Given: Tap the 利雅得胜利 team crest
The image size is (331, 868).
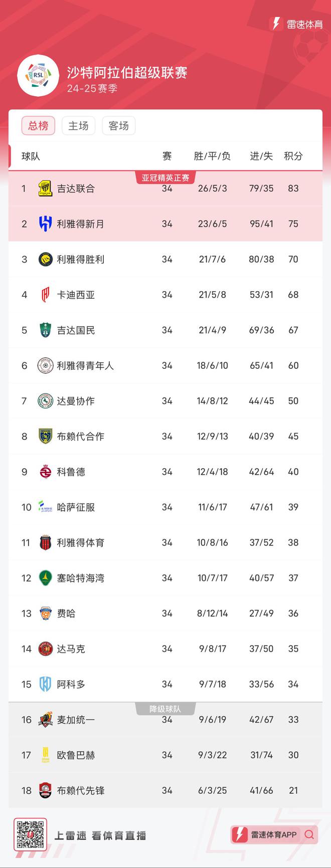Looking at the screenshot, I should (45, 259).
